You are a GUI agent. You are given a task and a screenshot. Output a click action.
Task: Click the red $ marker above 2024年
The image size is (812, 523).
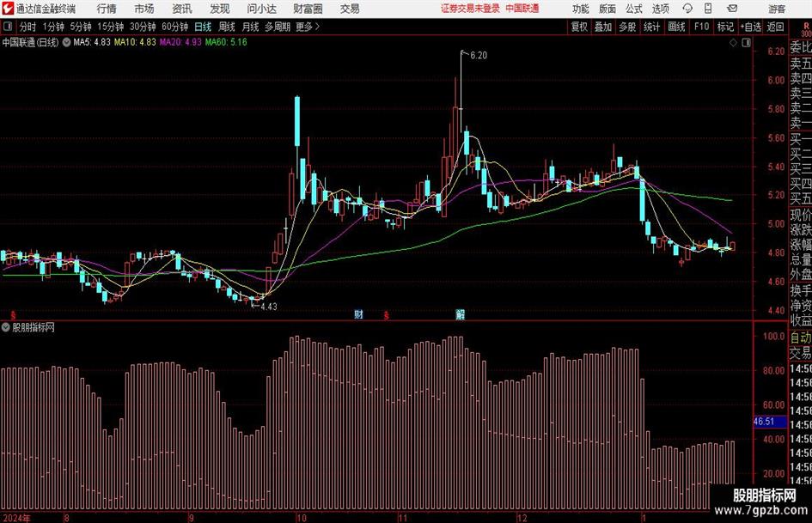click(x=13, y=315)
